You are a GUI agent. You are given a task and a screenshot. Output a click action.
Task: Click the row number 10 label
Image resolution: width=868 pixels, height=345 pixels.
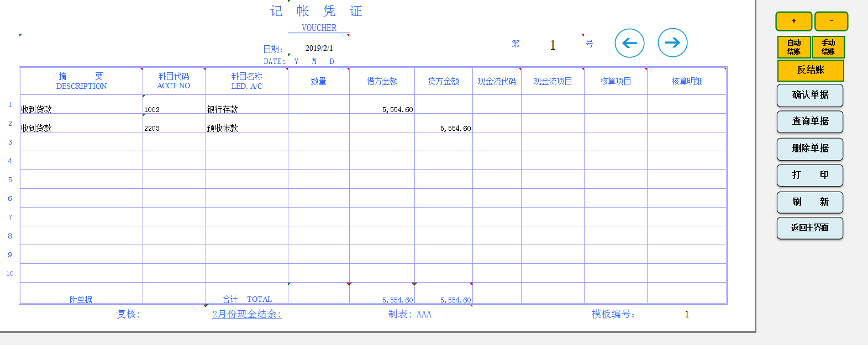click(10, 273)
